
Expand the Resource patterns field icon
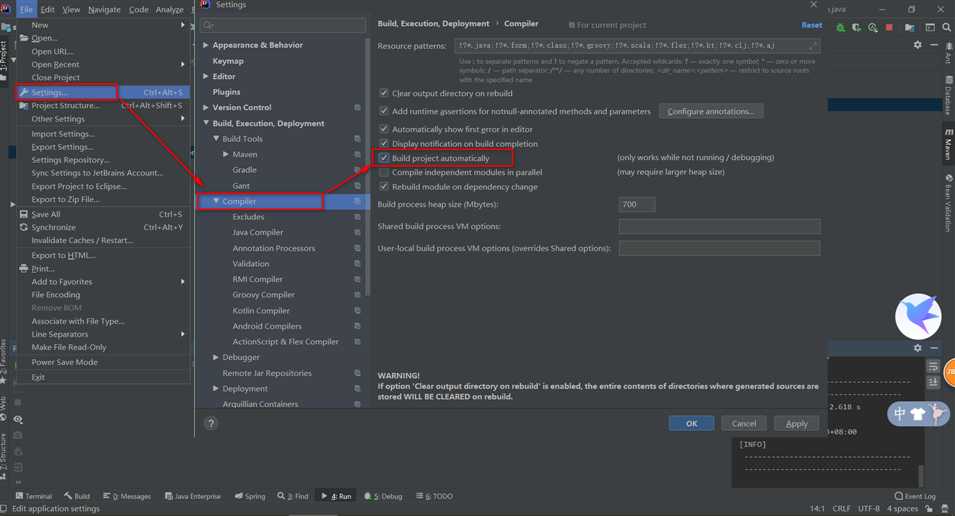tap(813, 46)
